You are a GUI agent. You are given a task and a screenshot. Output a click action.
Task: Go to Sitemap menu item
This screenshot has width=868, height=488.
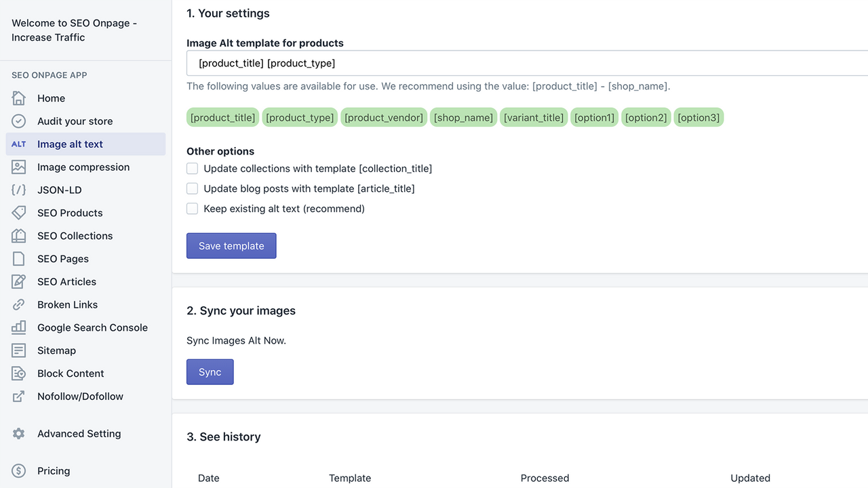pos(56,350)
